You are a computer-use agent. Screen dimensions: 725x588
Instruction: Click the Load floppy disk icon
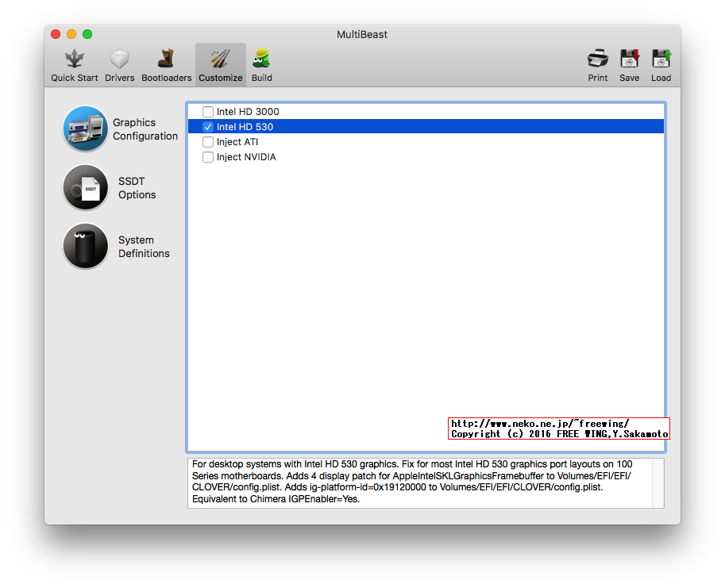(x=661, y=60)
